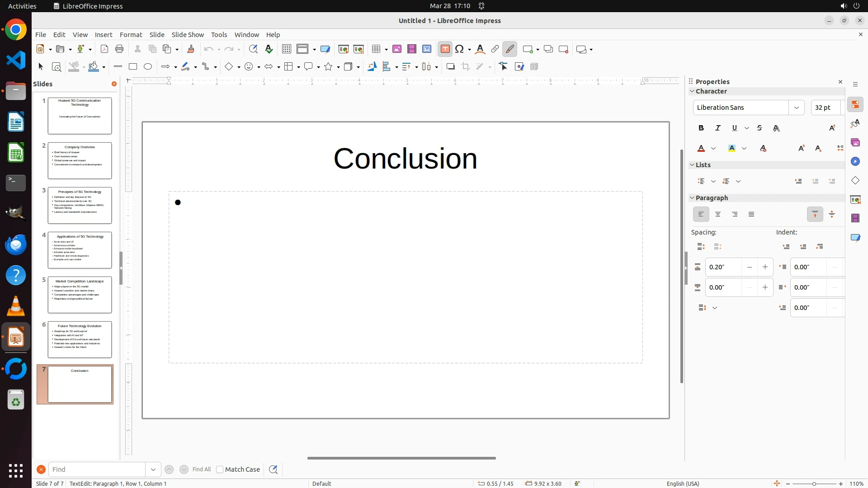Screen dimensions: 868x488
Task: Select the Insert Text Box tool
Action: (445, 49)
